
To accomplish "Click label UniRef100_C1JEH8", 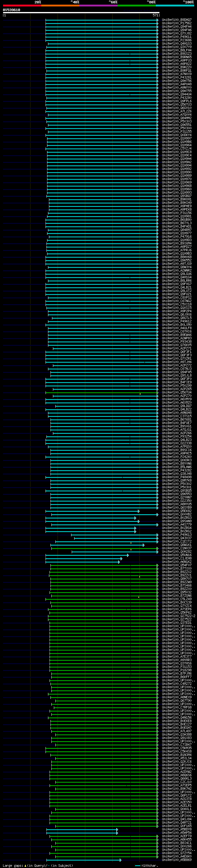I will tap(177, 558).
